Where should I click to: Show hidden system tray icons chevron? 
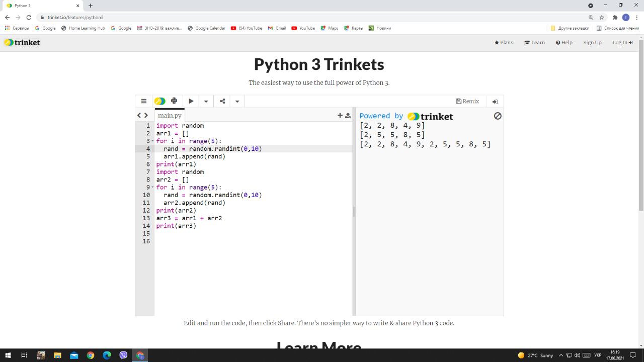coord(561,355)
